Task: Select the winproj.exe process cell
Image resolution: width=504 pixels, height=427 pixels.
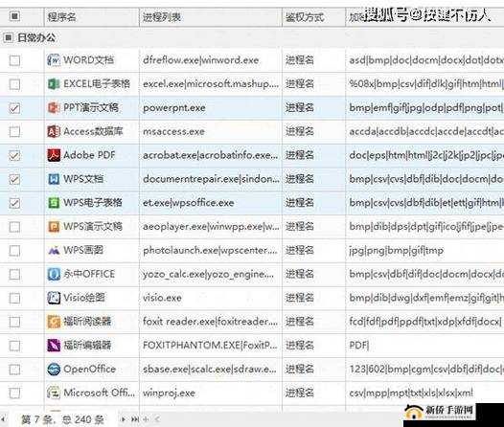Action: 169,393
